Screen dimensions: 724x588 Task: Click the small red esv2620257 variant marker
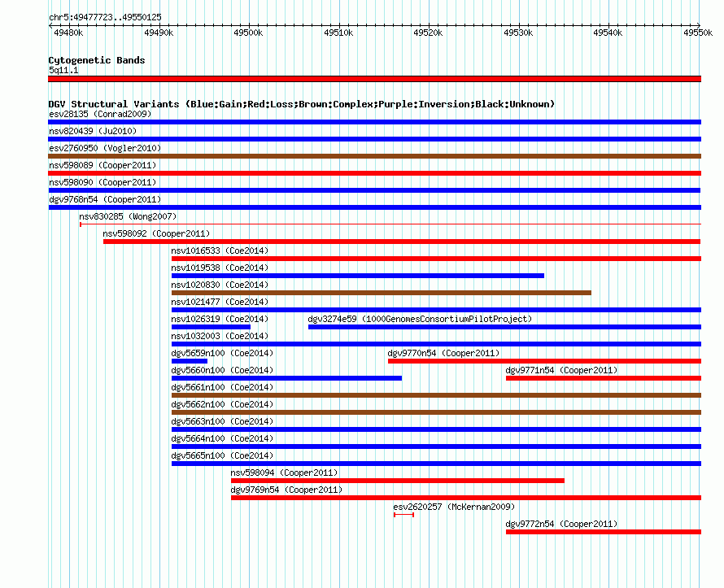tap(403, 515)
